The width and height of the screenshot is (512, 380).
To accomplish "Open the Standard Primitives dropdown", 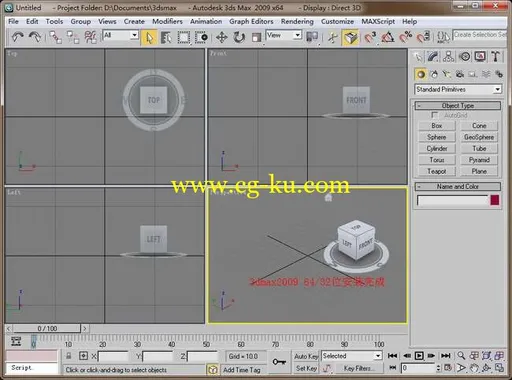I will coord(458,89).
